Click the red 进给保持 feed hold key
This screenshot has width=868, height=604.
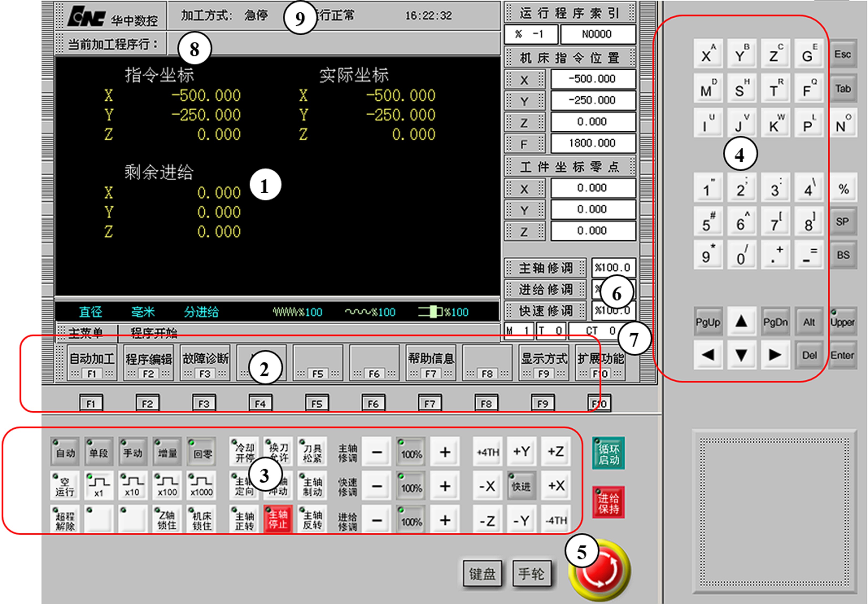point(608,502)
